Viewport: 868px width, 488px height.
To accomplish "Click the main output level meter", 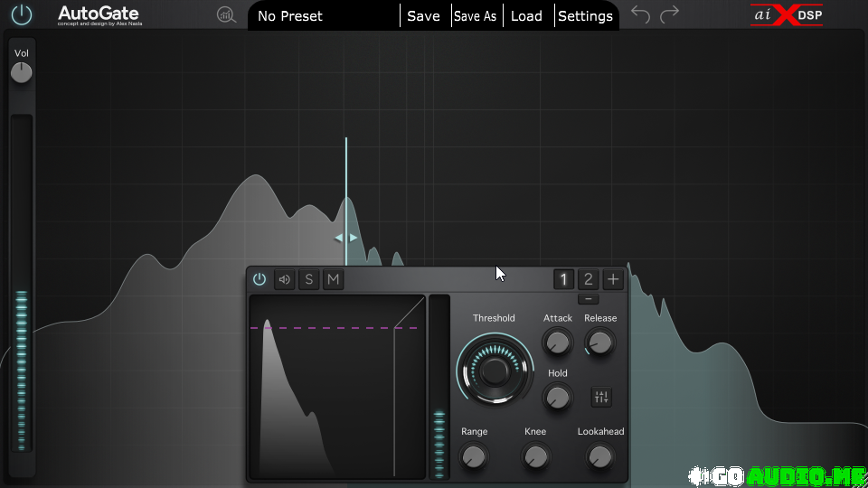I will pos(22,283).
